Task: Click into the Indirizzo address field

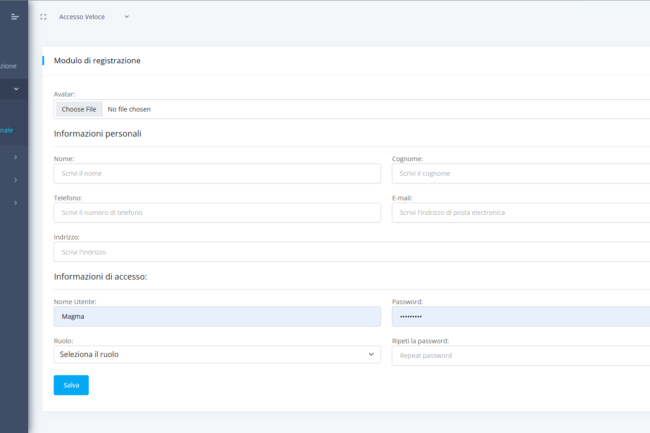Action: pyautogui.click(x=350, y=252)
